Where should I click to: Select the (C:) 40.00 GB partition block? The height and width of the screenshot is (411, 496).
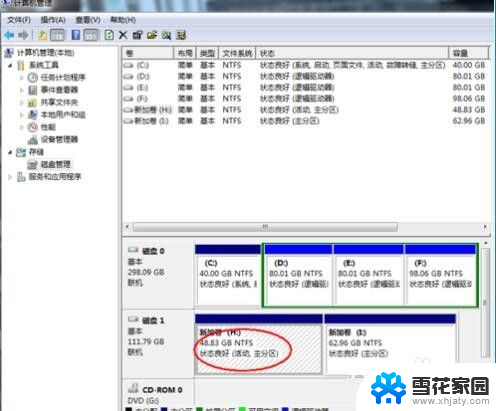tap(228, 275)
